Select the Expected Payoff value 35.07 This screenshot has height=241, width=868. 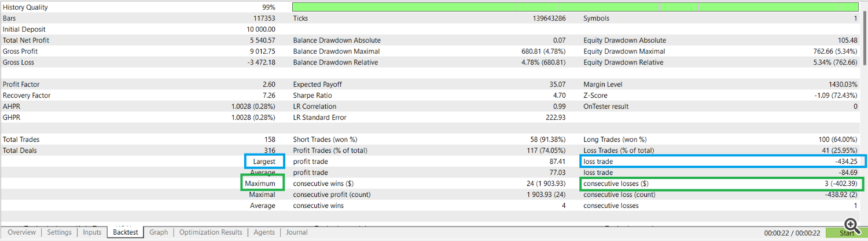tap(558, 85)
